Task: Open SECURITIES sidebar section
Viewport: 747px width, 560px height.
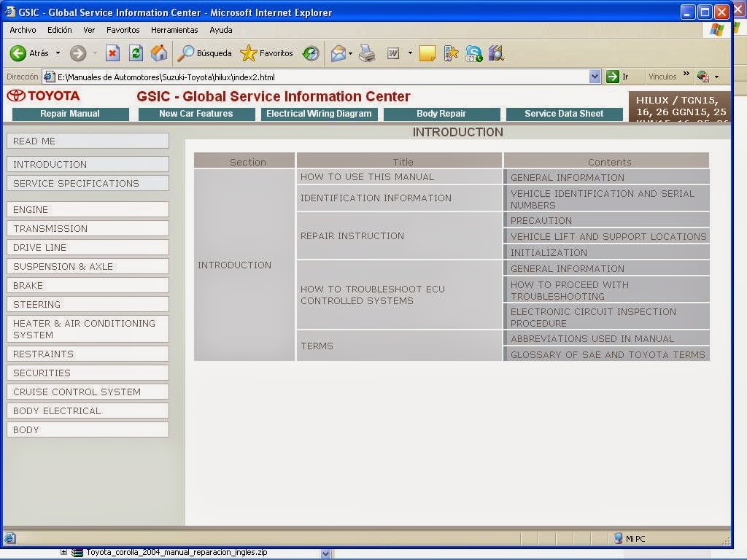Action: pos(88,373)
